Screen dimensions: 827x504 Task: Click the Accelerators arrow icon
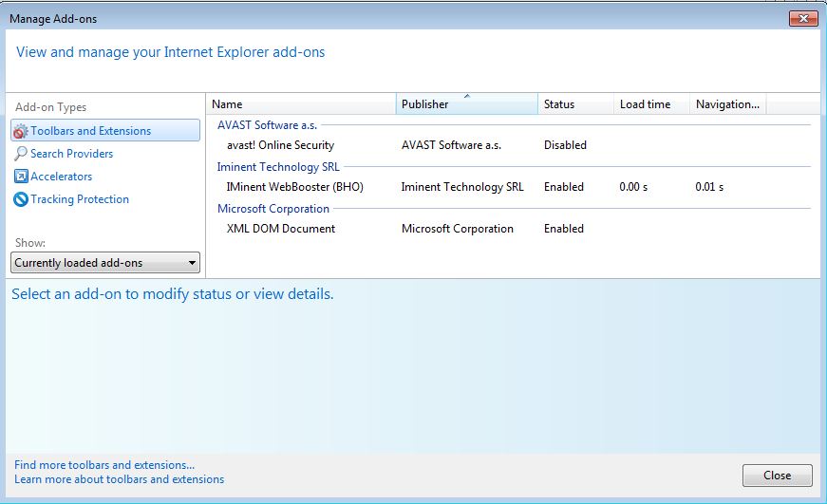coord(21,177)
